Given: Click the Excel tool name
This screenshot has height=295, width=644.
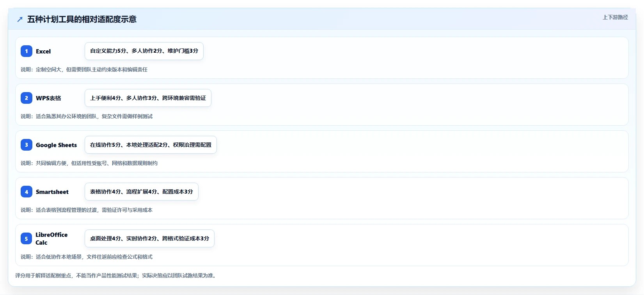Looking at the screenshot, I should coord(43,52).
